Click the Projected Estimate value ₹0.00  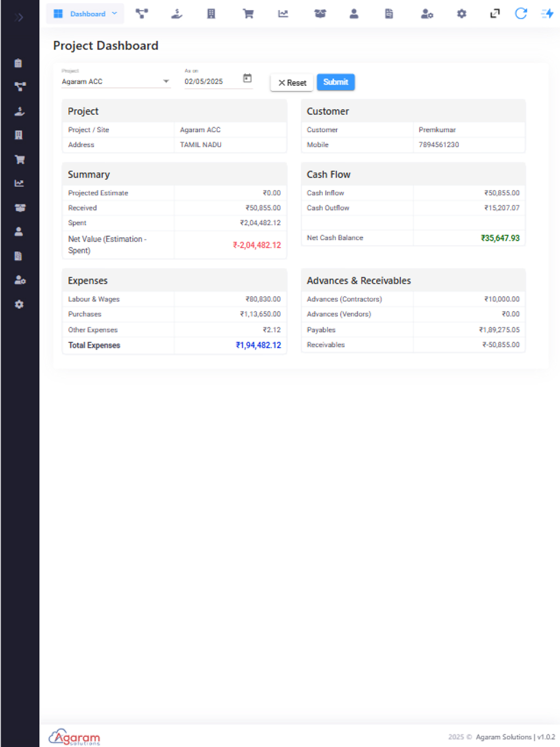[x=272, y=193]
